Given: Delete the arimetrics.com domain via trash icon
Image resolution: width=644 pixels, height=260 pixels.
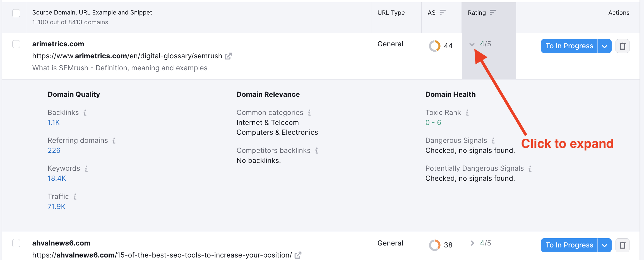Looking at the screenshot, I should (622, 46).
